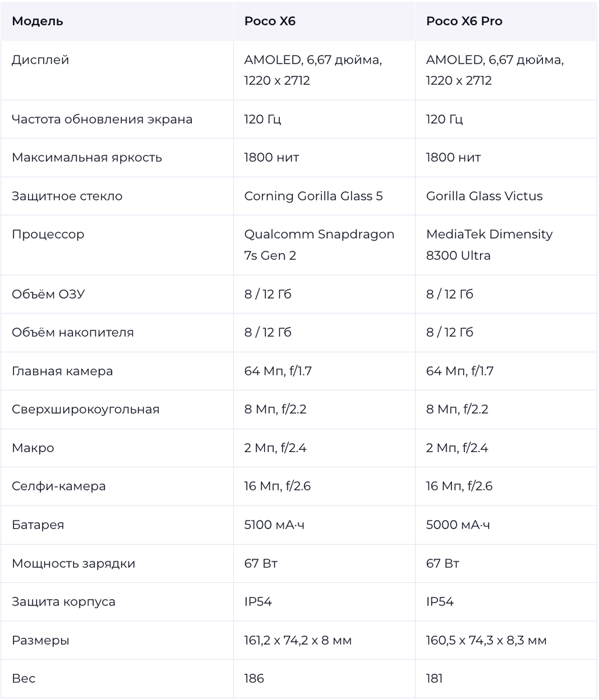Click the Частота обновления экрана label

click(x=102, y=119)
